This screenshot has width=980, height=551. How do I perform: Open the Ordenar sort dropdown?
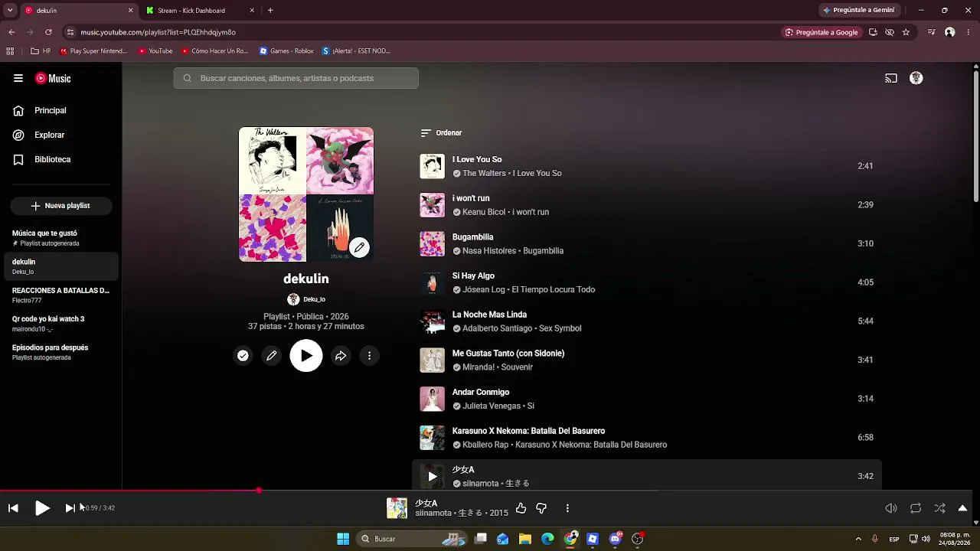tap(442, 133)
